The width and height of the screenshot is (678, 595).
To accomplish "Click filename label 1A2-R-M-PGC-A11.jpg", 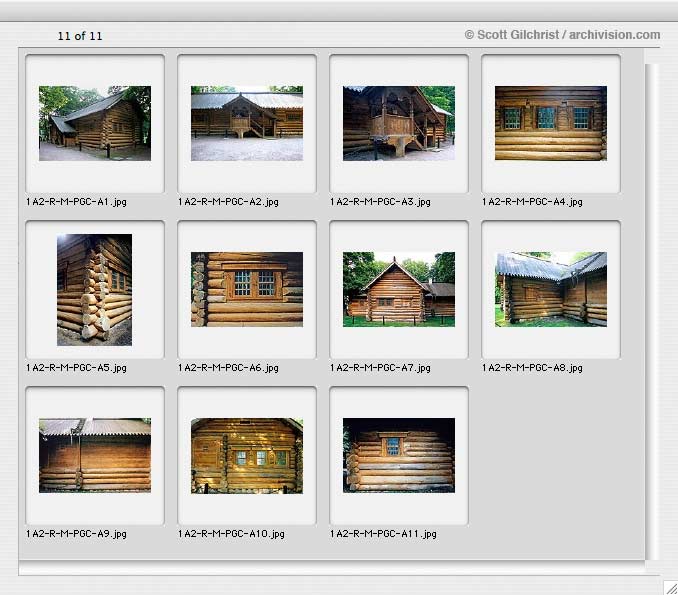I will click(x=384, y=534).
